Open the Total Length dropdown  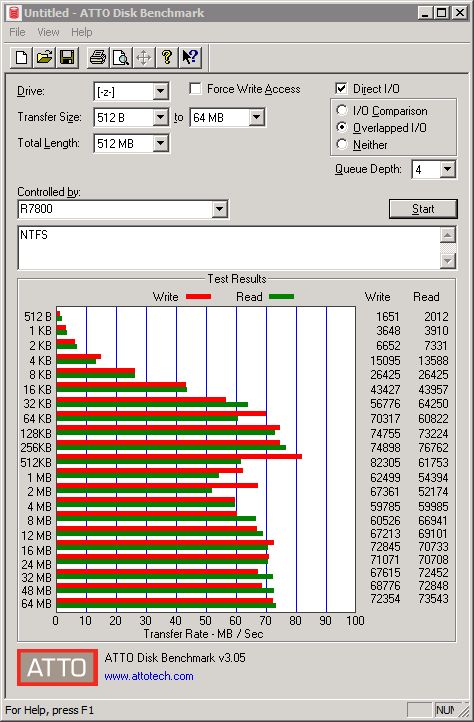[x=161, y=143]
